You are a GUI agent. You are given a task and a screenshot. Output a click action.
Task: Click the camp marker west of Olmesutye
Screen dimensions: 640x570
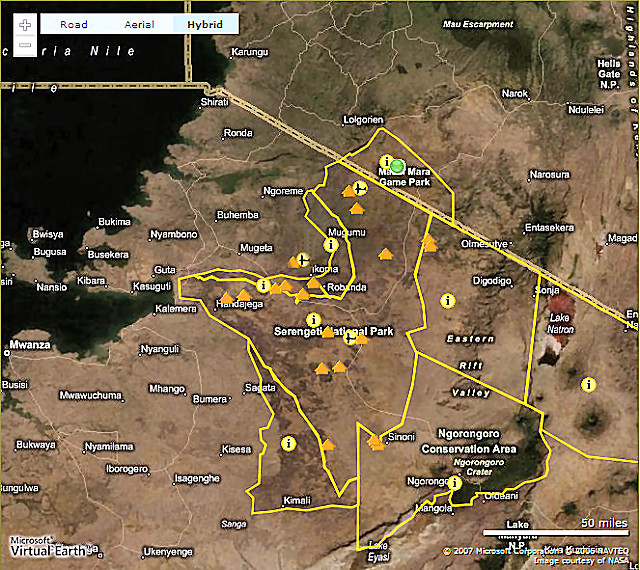point(429,243)
